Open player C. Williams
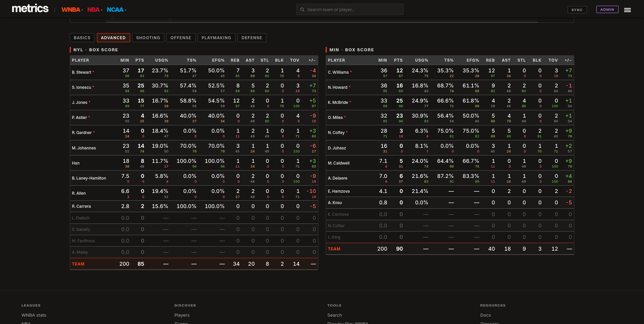 click(338, 72)
